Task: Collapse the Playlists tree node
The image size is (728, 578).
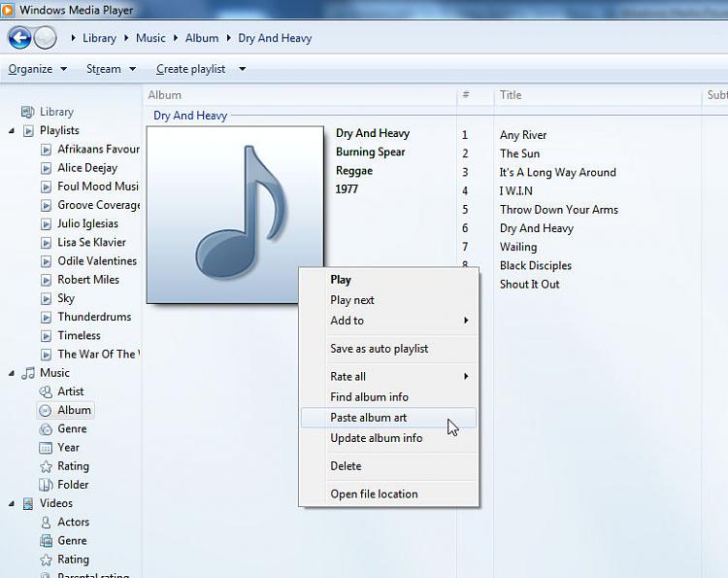Action: click(x=12, y=131)
